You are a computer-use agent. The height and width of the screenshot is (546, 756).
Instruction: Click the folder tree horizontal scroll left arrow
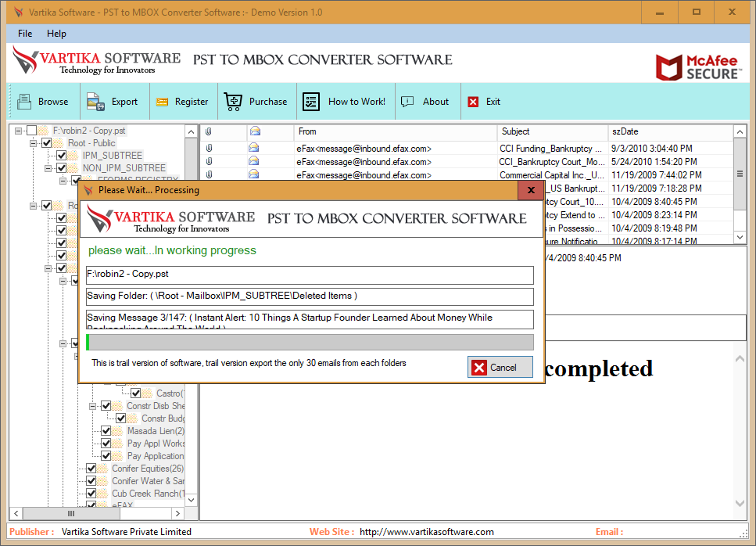tap(16, 514)
